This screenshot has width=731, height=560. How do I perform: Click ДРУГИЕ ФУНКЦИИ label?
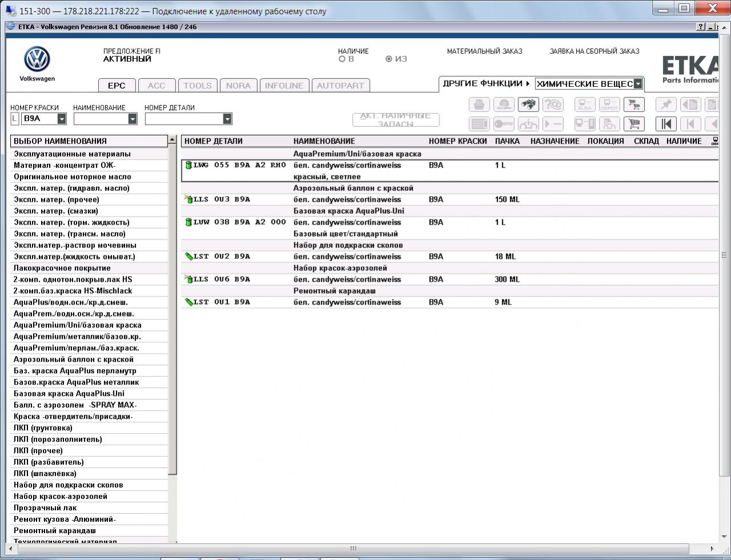tap(482, 83)
